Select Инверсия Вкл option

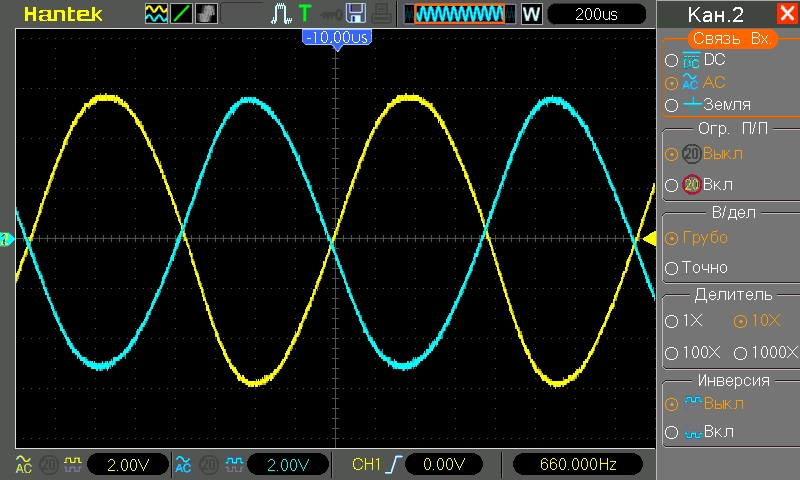(671, 433)
